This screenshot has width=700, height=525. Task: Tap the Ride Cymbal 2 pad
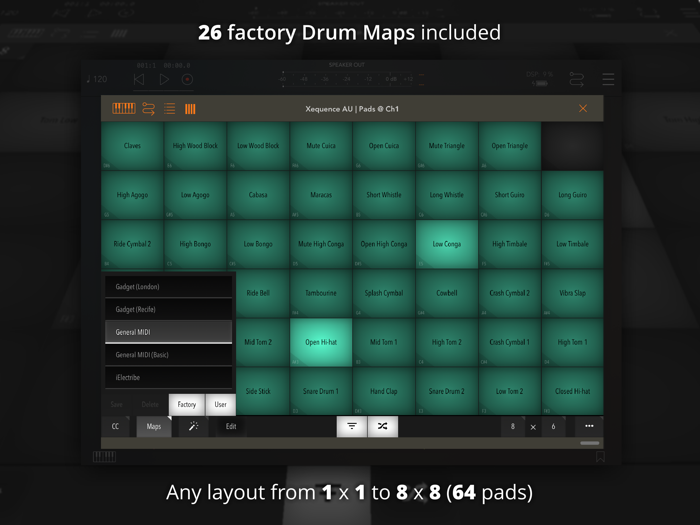[x=132, y=244]
